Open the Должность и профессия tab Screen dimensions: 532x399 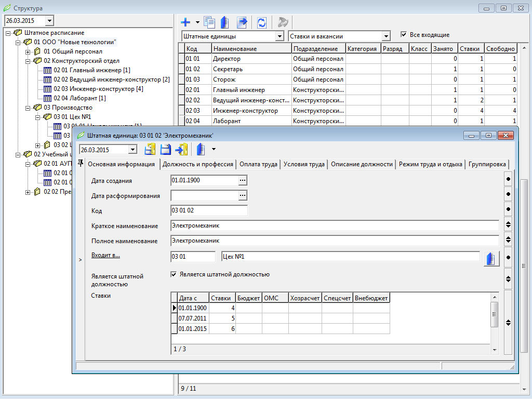click(x=198, y=164)
